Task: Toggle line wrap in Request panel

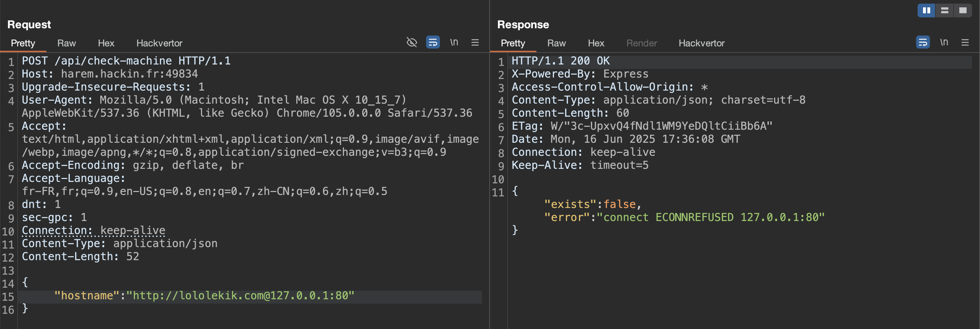Action: [433, 42]
